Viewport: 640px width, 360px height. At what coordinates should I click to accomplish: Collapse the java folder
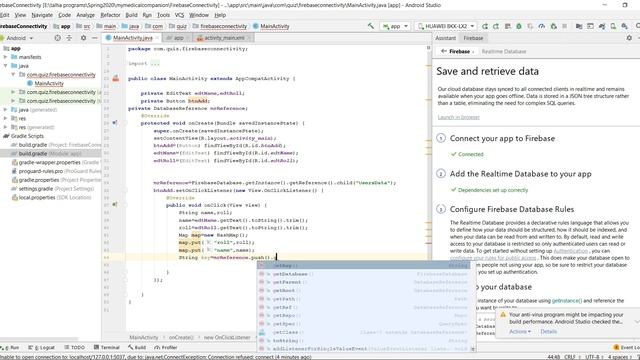[x=6, y=66]
